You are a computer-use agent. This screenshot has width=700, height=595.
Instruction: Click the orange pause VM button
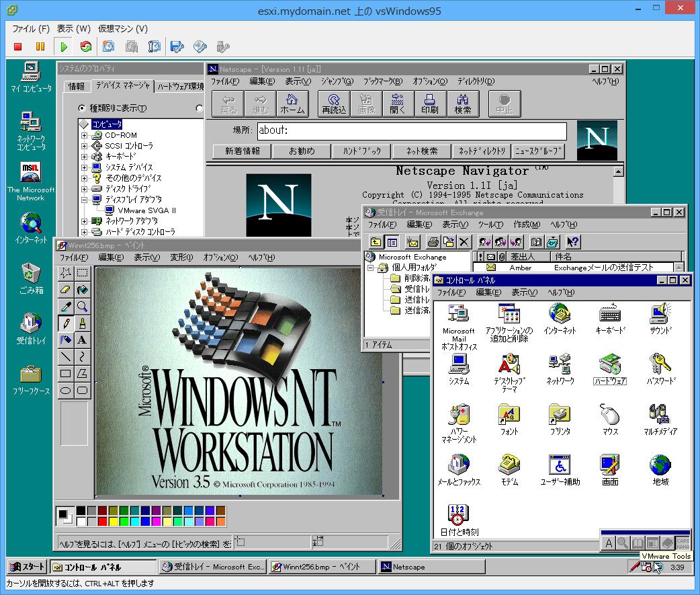(x=40, y=46)
